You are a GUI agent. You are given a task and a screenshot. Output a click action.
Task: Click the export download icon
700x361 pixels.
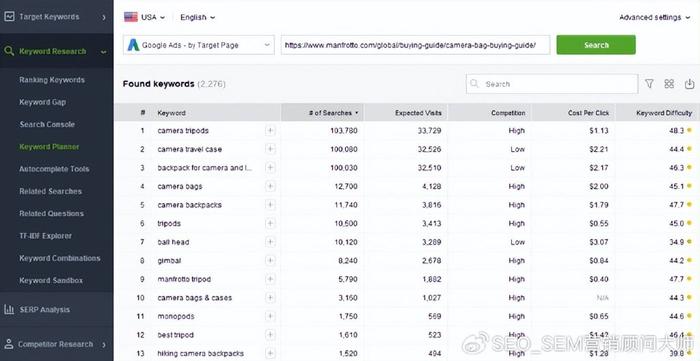689,84
